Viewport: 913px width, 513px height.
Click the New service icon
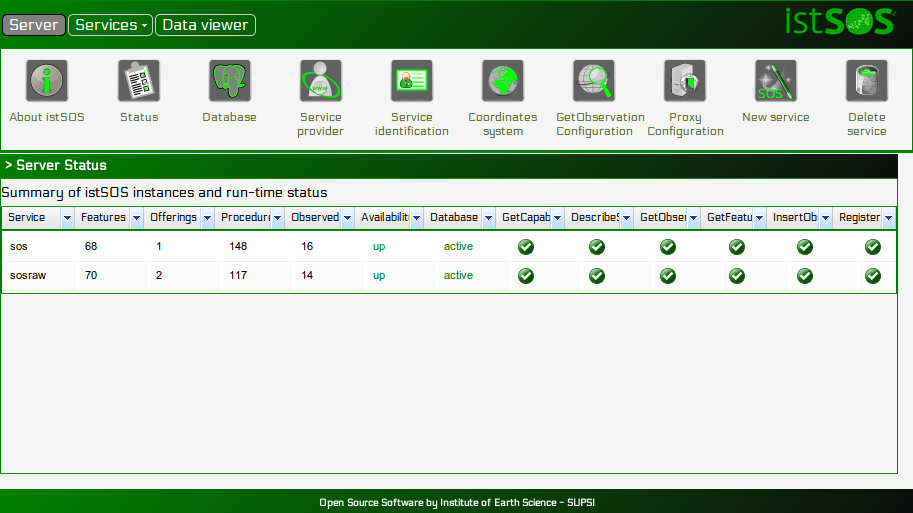pyautogui.click(x=776, y=80)
